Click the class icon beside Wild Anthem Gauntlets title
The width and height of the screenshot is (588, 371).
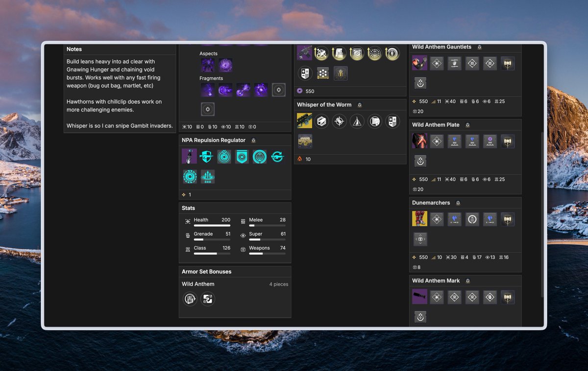click(480, 47)
